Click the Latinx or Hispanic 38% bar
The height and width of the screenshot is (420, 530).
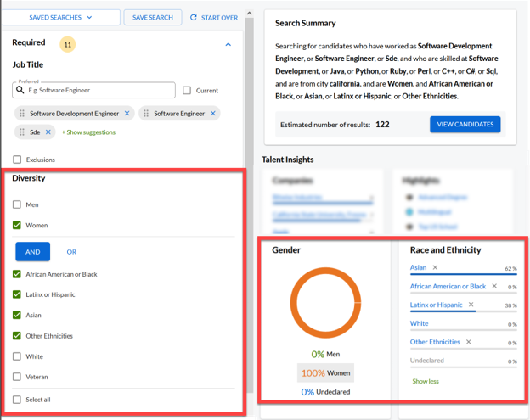pyautogui.click(x=464, y=311)
